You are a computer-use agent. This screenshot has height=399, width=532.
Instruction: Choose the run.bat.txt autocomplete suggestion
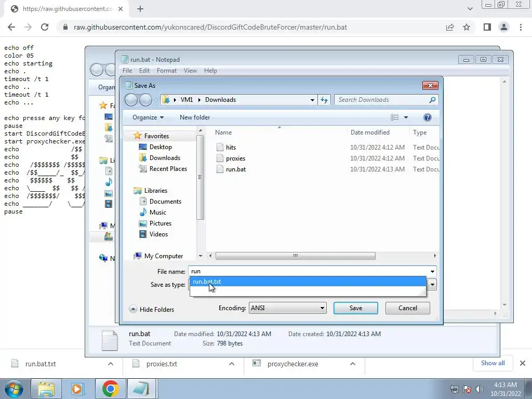[308, 282]
